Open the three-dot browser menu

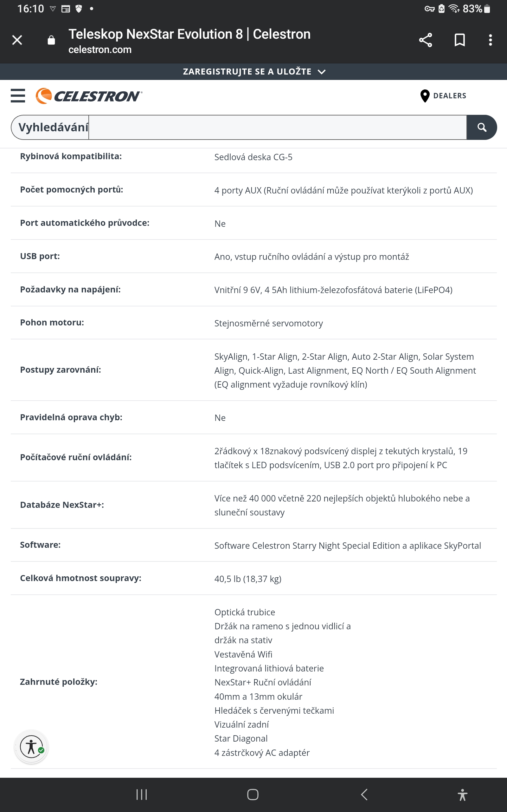pyautogui.click(x=490, y=40)
